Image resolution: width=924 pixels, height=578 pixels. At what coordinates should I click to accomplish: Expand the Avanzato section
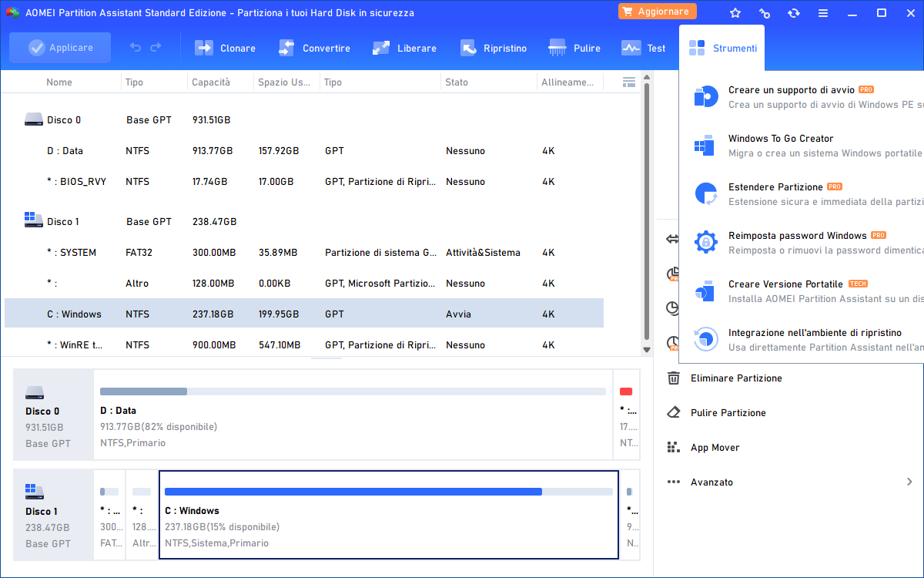tap(790, 482)
